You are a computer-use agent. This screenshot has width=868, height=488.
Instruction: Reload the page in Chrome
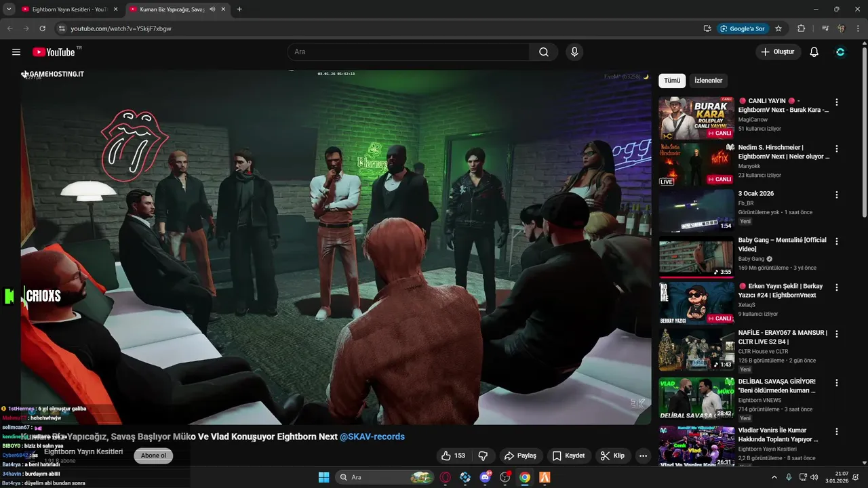click(x=42, y=28)
